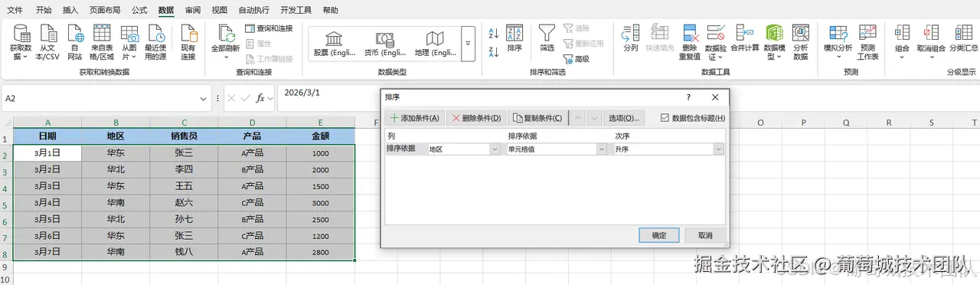Select 股票 (Stocks) data type
980x285 pixels.
pyautogui.click(x=334, y=44)
